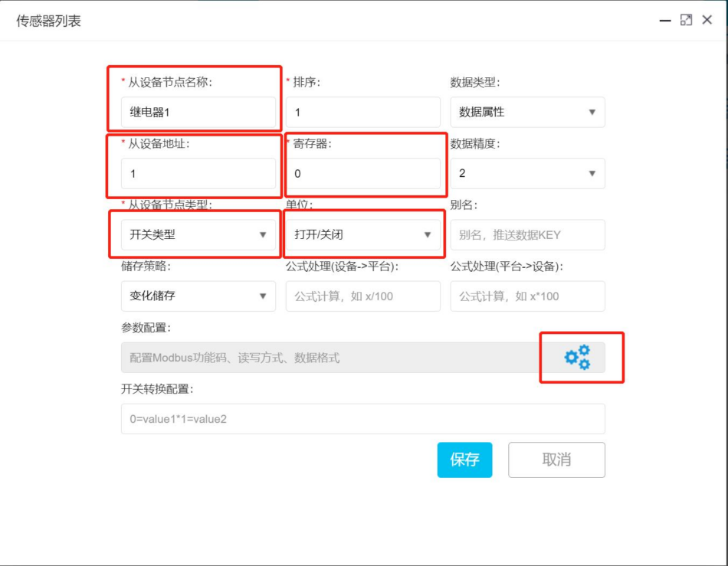Click the 数据类型 label
The height and width of the screenshot is (566, 728).
click(x=475, y=82)
